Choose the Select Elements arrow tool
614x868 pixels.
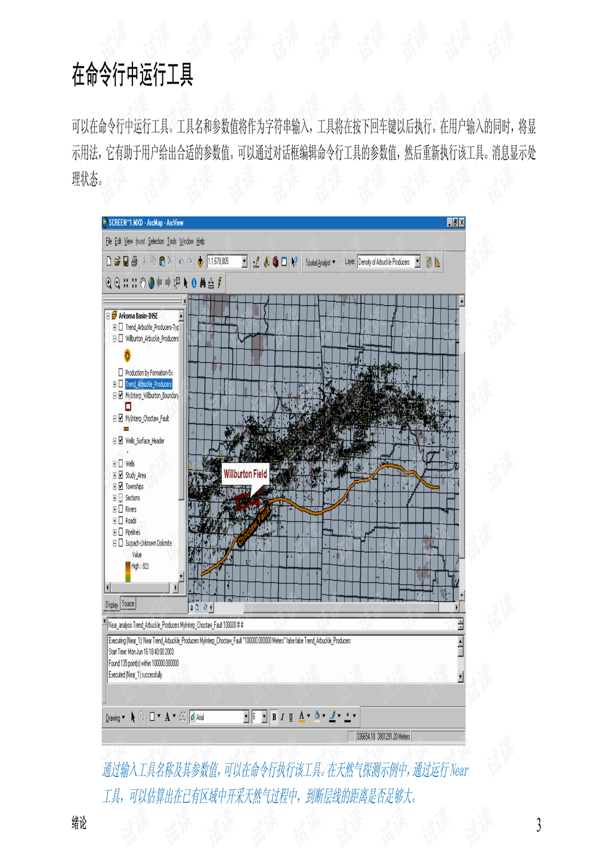click(x=185, y=283)
